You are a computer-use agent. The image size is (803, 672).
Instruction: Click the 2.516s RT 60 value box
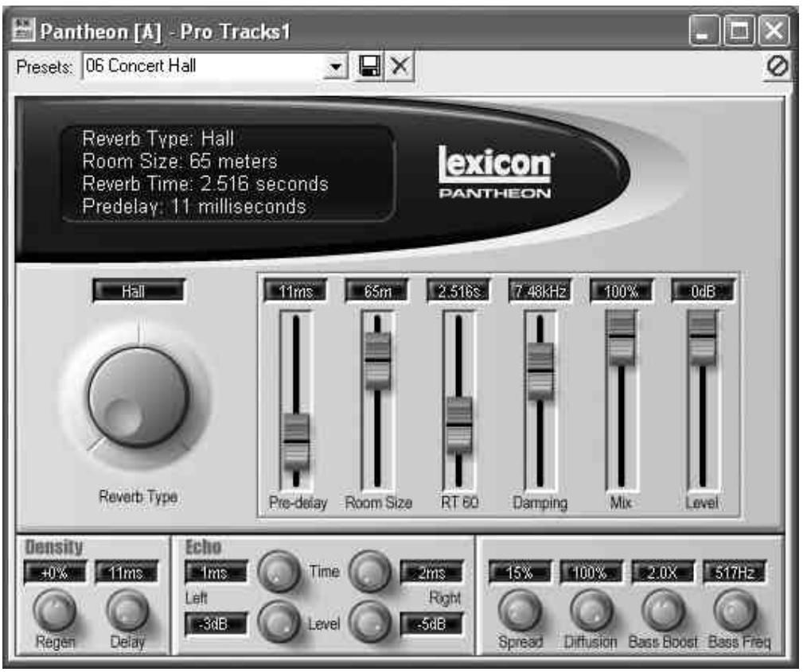tap(458, 291)
